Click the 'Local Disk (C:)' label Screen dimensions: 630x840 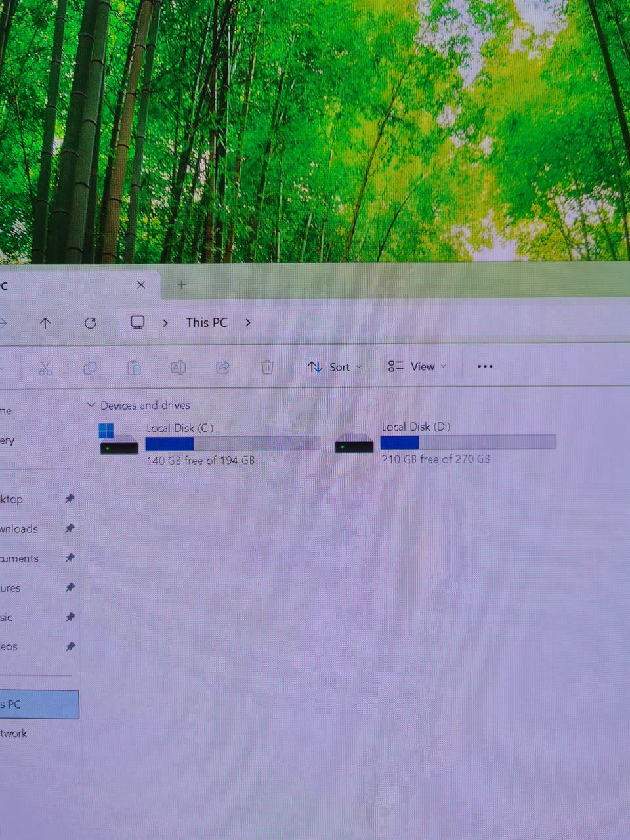[180, 428]
